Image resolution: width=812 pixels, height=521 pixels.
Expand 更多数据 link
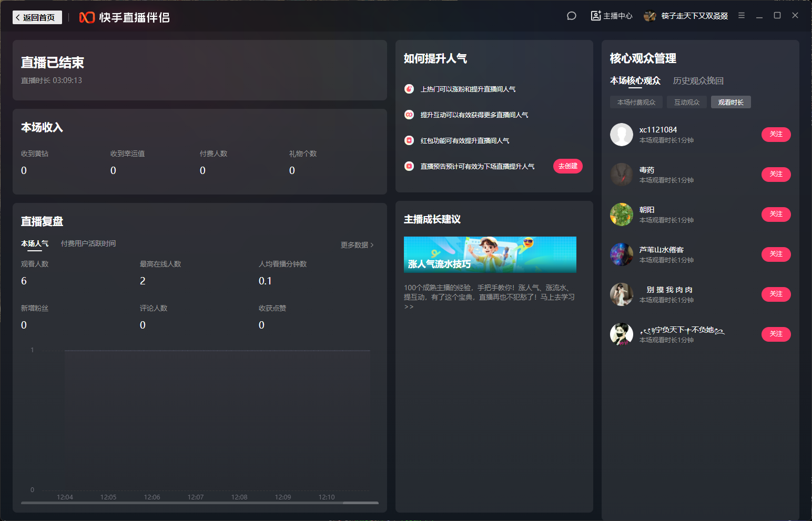tap(357, 245)
